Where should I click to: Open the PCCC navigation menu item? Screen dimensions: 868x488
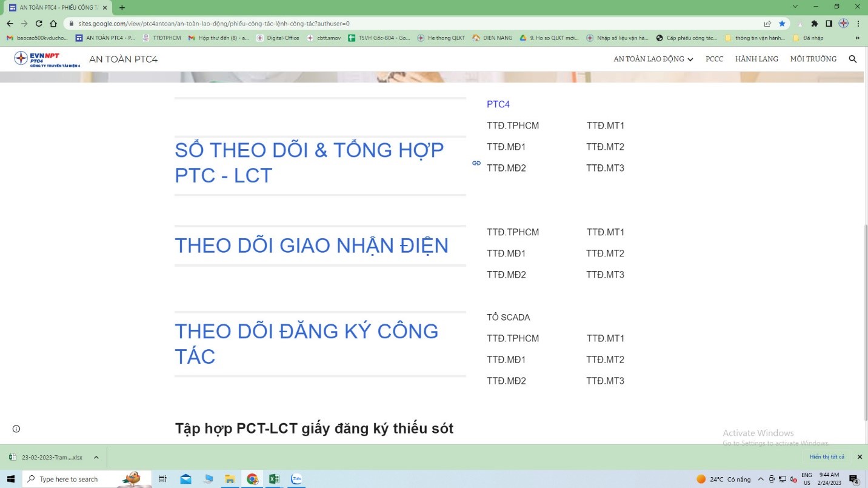coord(714,59)
